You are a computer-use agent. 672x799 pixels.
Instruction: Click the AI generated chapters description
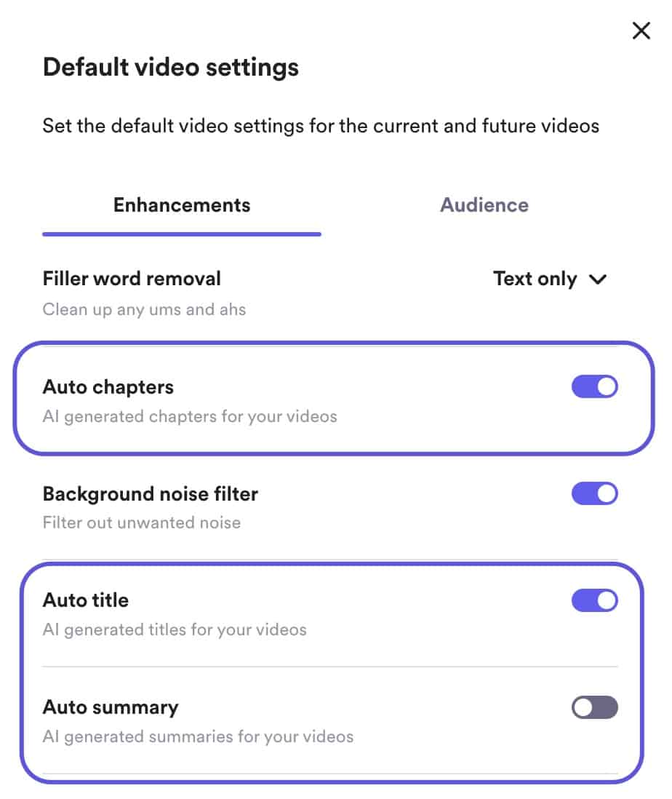coord(190,417)
